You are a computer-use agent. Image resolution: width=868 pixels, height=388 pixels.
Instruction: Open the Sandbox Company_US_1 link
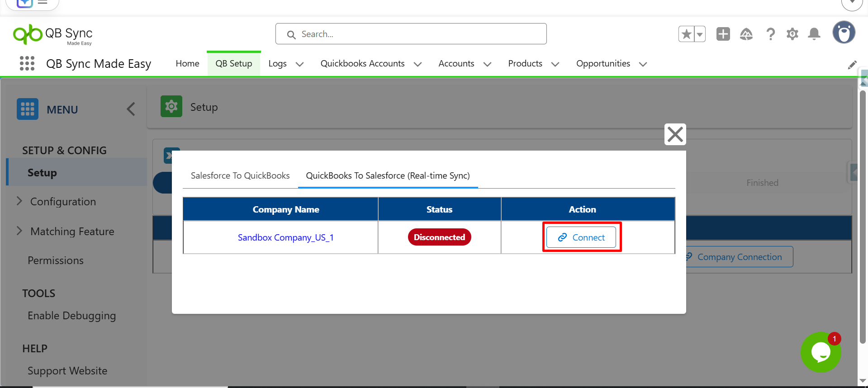tap(286, 237)
